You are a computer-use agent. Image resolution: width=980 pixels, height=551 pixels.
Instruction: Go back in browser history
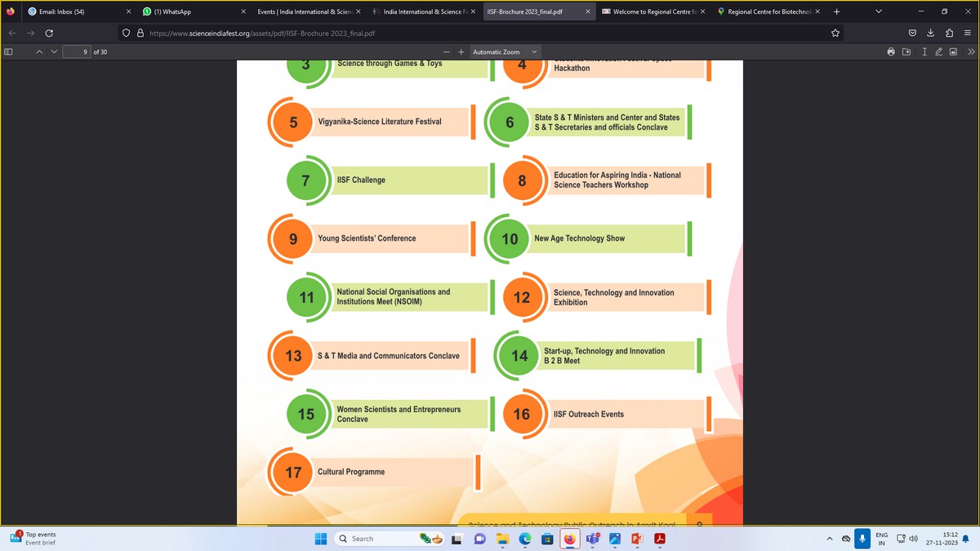point(11,33)
